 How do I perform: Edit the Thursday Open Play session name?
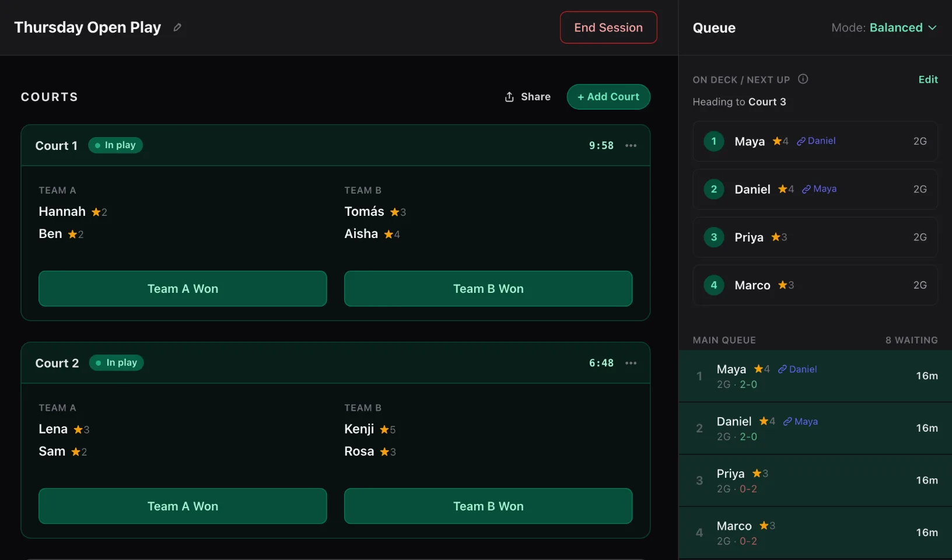tap(177, 27)
